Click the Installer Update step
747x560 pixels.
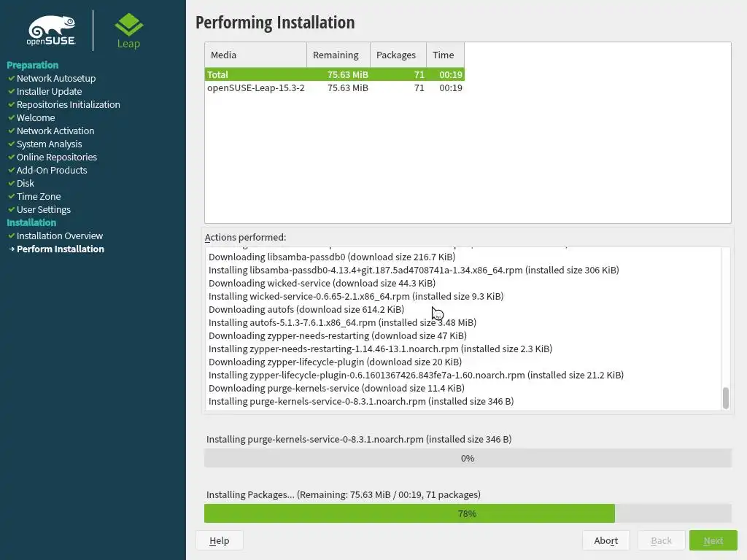49,91
